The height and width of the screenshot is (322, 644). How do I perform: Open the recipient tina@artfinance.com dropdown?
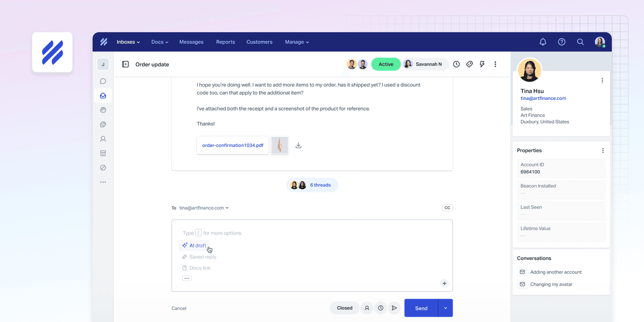pyautogui.click(x=204, y=208)
